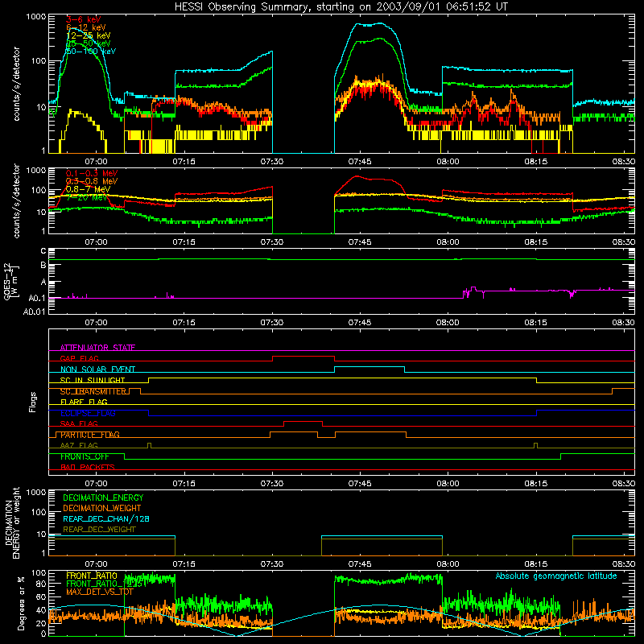Click the 'GOES-12' axis label
Image resolution: width=644 pixels, height=644 pixels.
click(x=8, y=282)
